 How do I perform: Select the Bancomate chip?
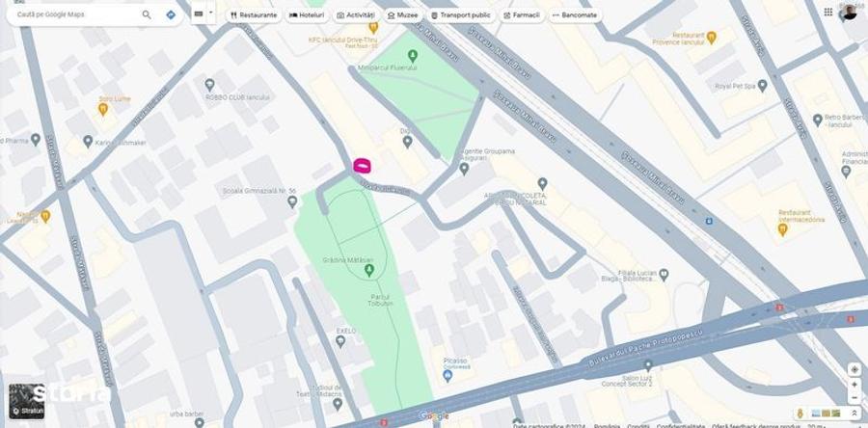point(574,14)
